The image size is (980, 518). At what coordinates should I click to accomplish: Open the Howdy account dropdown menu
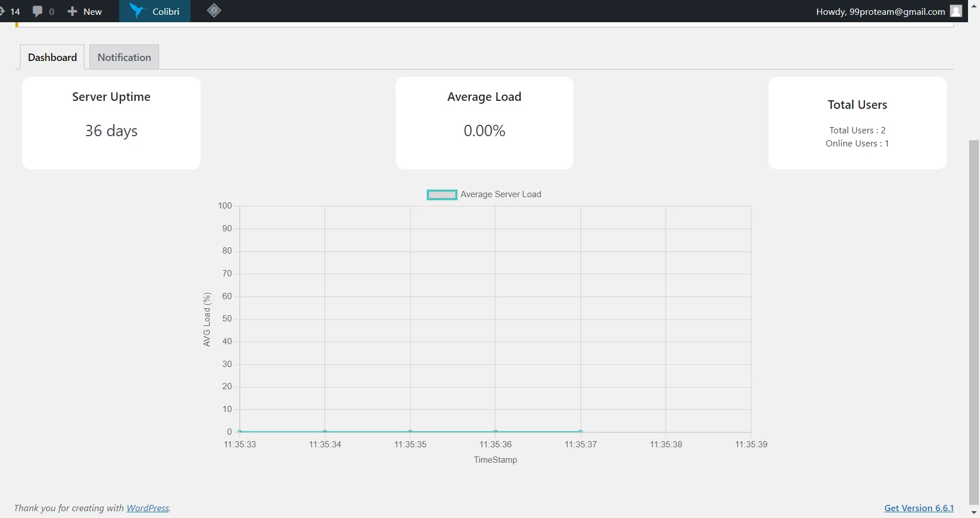tap(880, 11)
